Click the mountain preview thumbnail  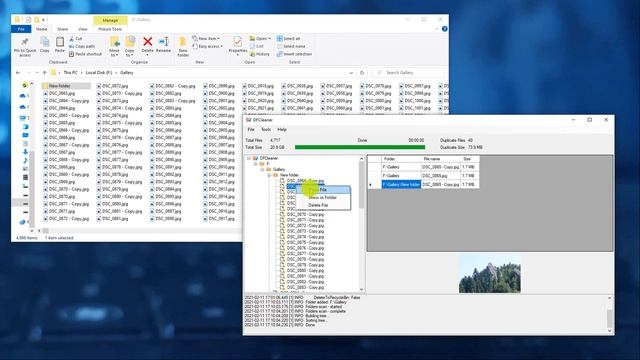490,274
